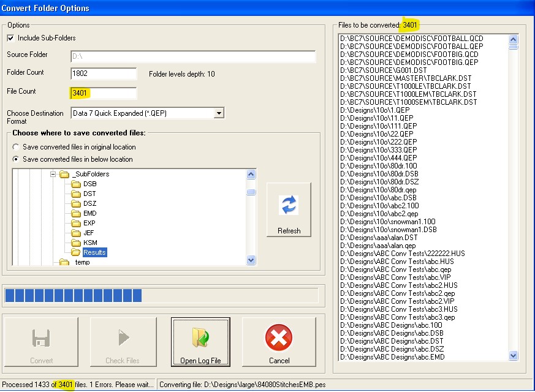Select FOOTBALL.QCD in the file list
Screen dimensions: 535x392
(411, 39)
